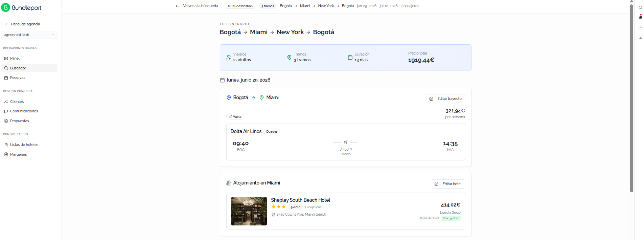Click the Canc. gratuita tag

451,218
